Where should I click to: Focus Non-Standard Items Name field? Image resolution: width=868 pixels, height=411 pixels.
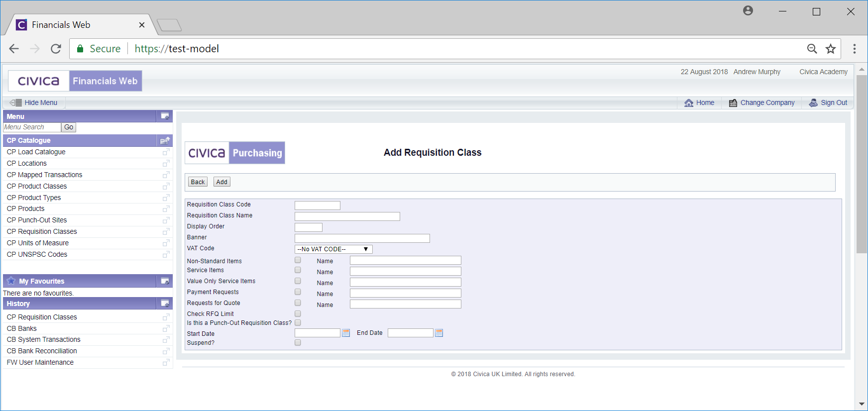(406, 260)
